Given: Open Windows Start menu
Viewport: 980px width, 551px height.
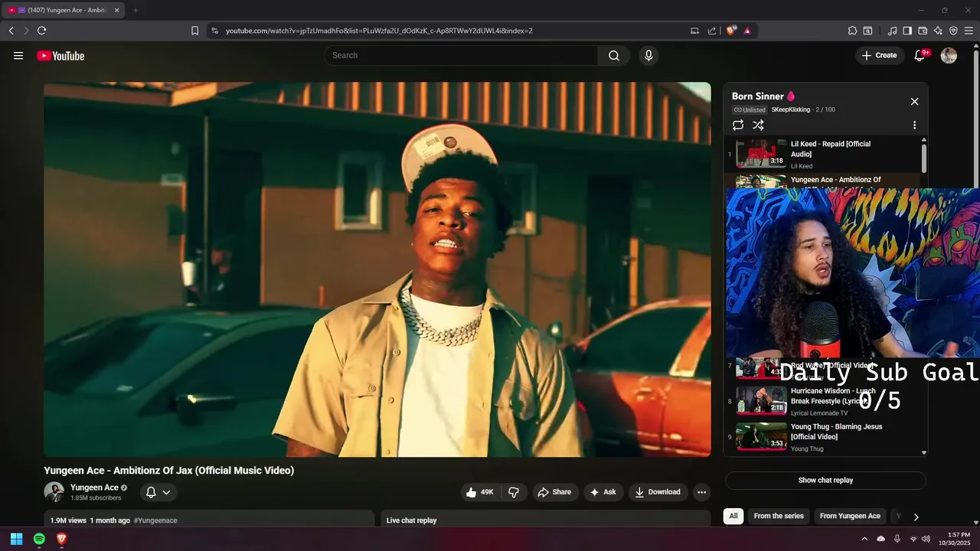Looking at the screenshot, I should pyautogui.click(x=16, y=539).
